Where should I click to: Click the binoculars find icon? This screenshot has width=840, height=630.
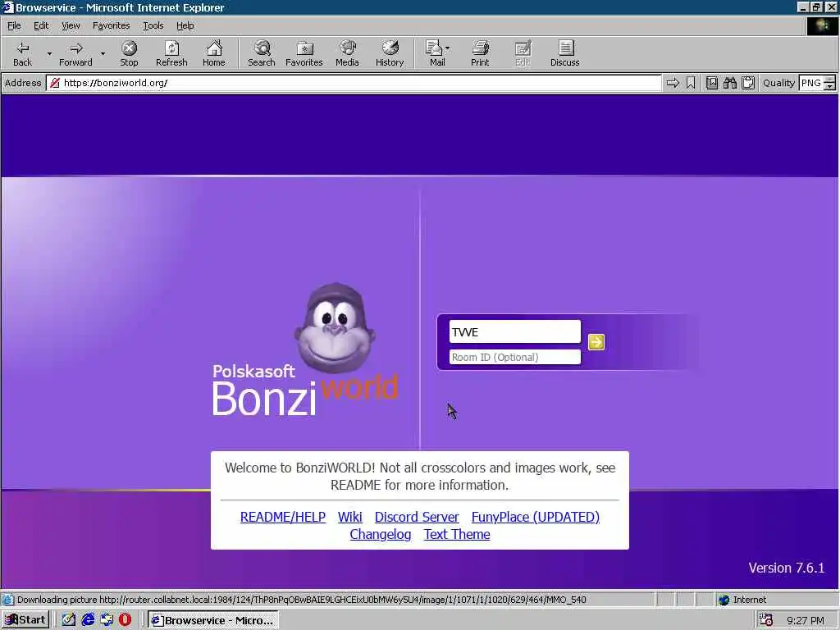tap(729, 83)
